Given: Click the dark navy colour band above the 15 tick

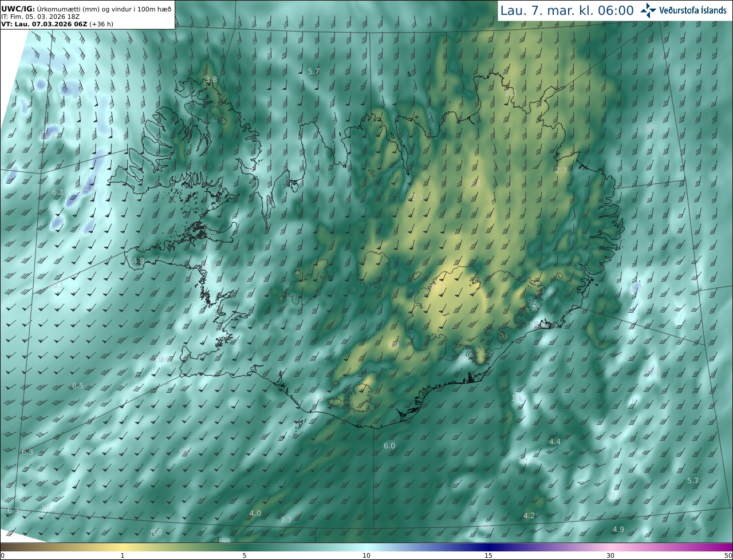Looking at the screenshot, I should pos(488,547).
